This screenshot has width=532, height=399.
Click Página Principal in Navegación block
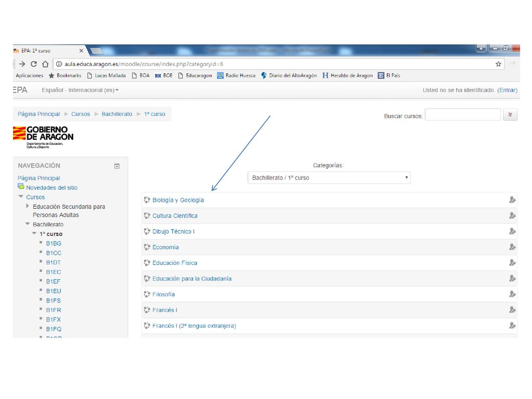point(38,178)
